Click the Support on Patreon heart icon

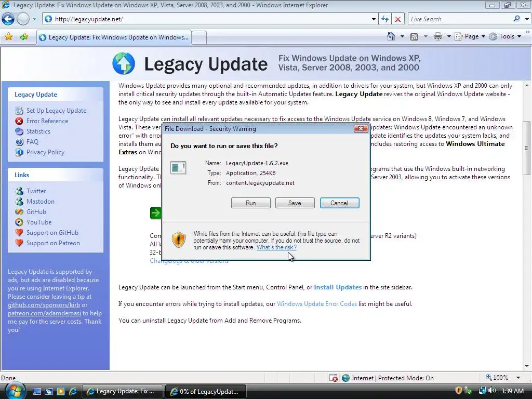[x=19, y=243]
